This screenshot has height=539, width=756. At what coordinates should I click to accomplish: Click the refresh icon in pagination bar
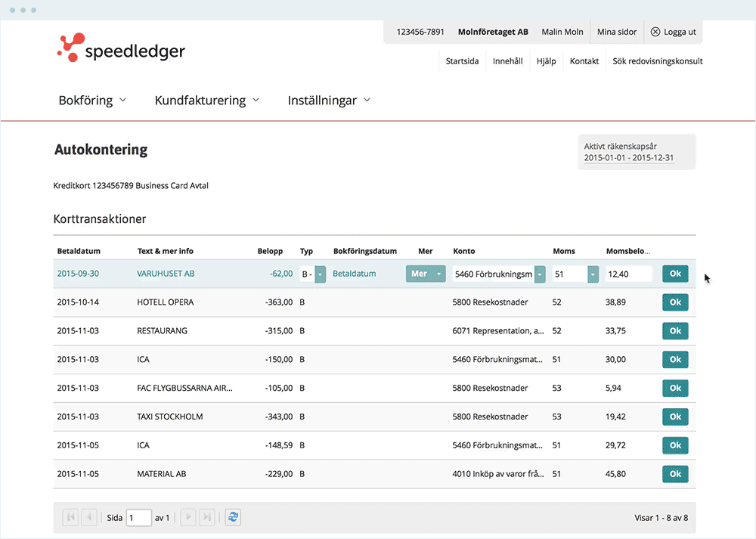[233, 517]
